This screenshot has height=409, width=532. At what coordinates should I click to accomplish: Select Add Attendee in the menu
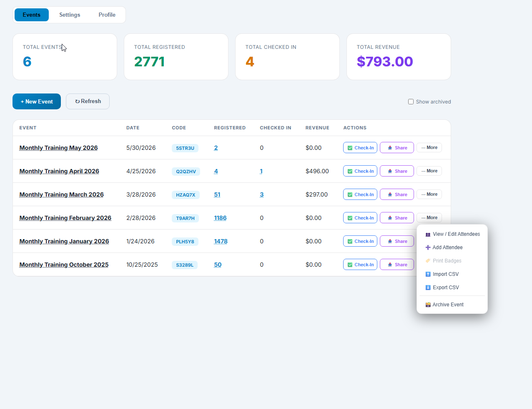click(452, 247)
